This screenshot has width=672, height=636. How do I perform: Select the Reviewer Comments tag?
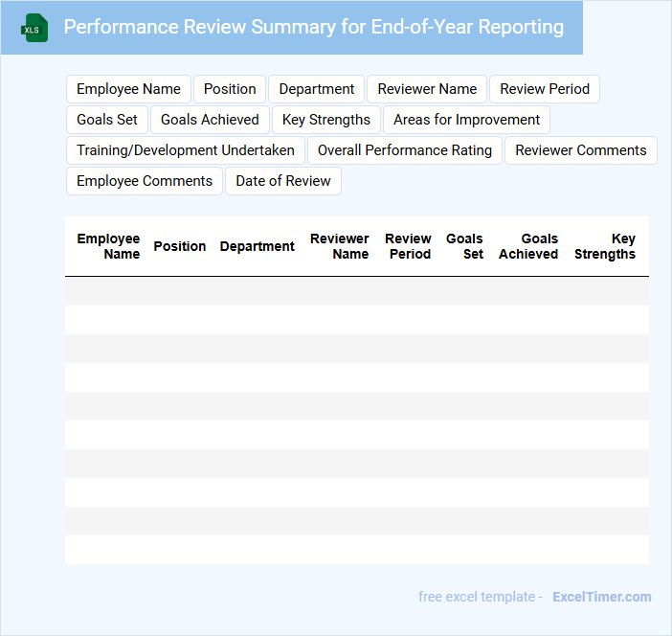[580, 150]
